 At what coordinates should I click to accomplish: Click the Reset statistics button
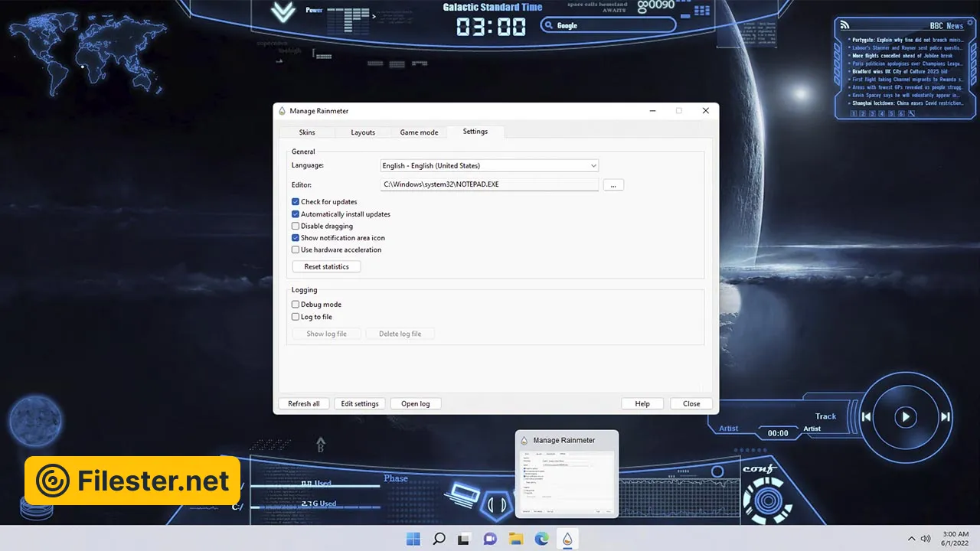click(326, 267)
